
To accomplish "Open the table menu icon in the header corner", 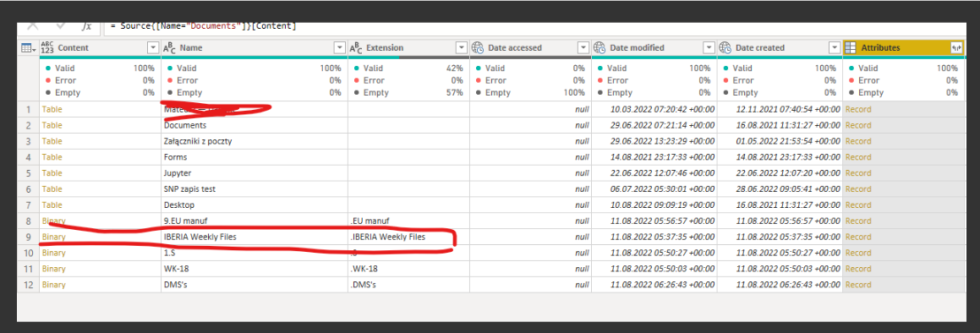I will point(28,47).
